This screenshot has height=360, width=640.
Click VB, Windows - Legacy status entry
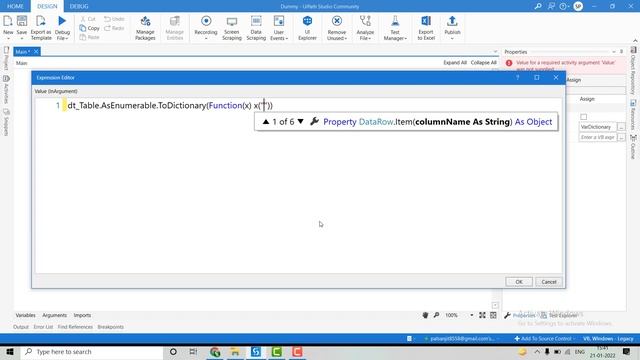click(x=608, y=339)
